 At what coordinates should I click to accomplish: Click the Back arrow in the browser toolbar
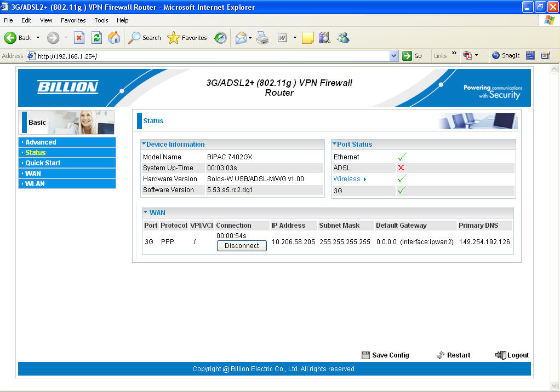point(10,38)
